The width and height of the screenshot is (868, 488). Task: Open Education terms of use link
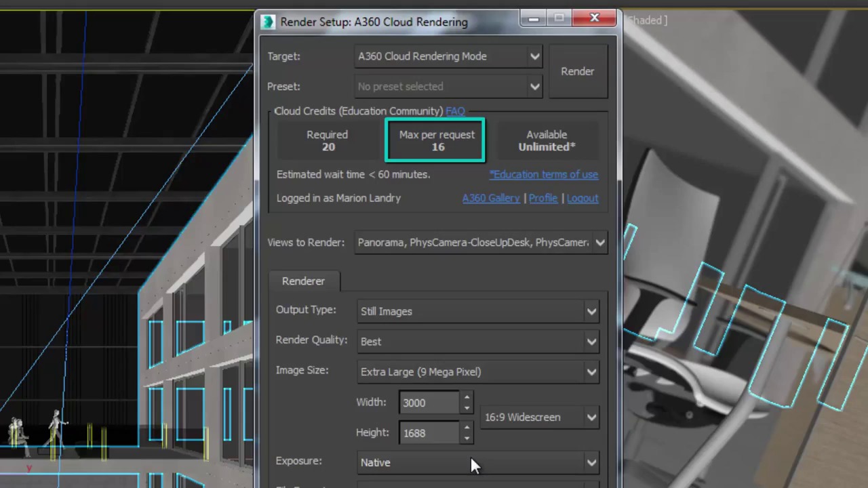click(544, 174)
